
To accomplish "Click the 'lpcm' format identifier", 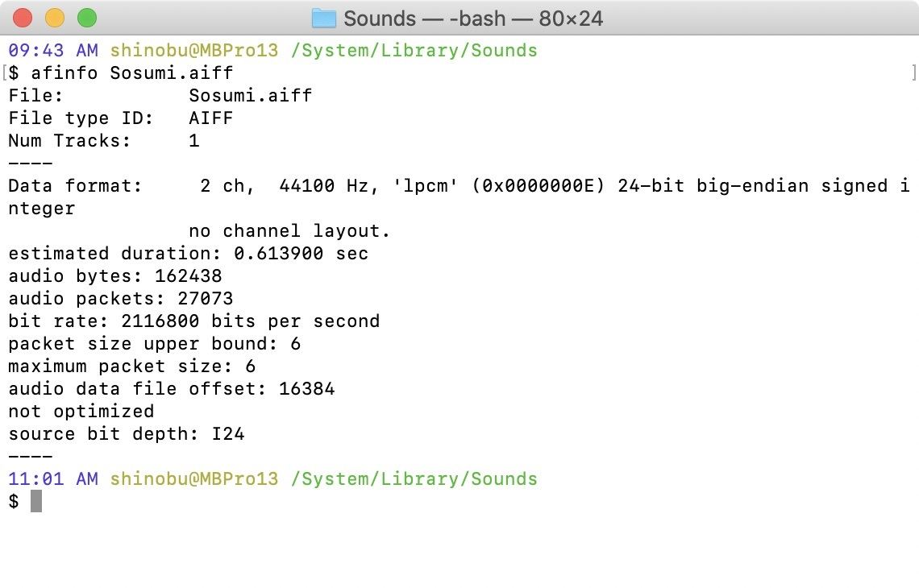I will (x=425, y=185).
